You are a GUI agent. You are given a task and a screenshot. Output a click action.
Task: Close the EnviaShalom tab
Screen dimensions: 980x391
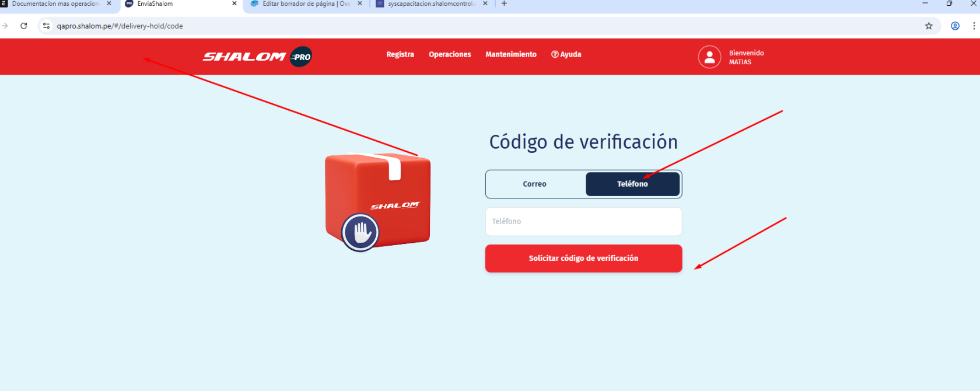tap(235, 4)
